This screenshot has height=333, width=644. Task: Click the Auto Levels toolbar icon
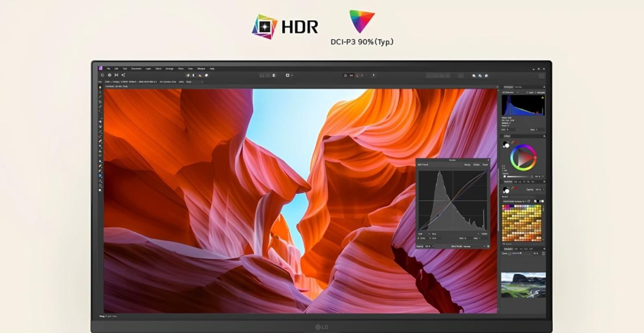(187, 75)
